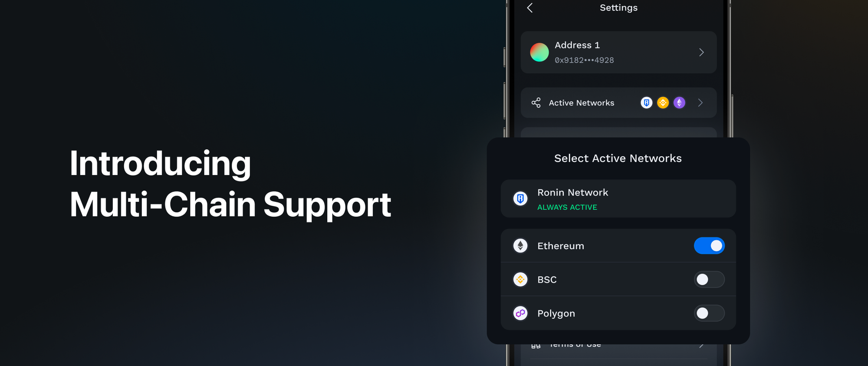Open the Terms of Use chevron
This screenshot has width=868, height=366.
(701, 346)
